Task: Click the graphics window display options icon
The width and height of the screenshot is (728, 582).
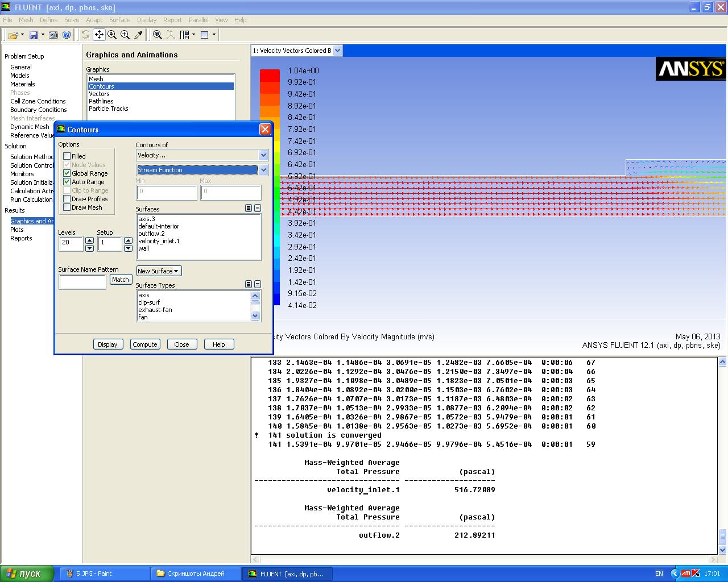Action: point(205,35)
